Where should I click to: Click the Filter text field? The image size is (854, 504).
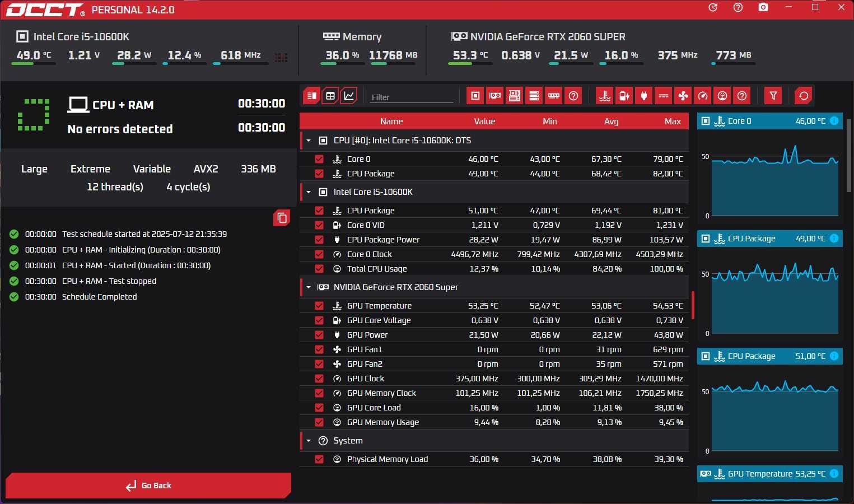pyautogui.click(x=412, y=97)
